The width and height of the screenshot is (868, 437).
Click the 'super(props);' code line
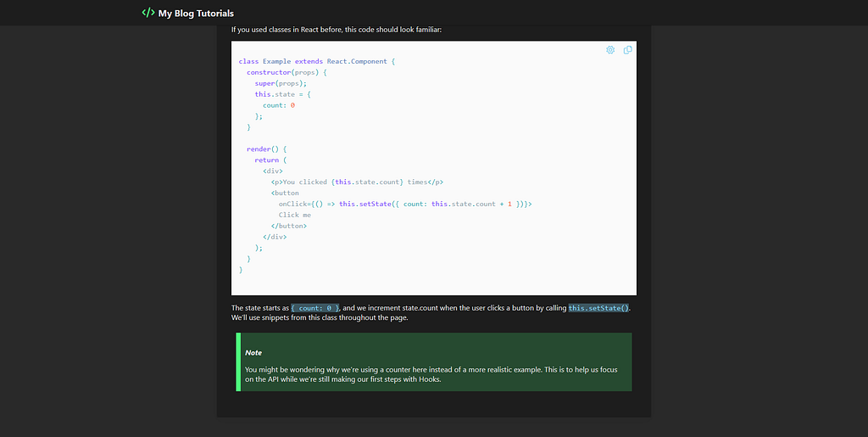[281, 84]
